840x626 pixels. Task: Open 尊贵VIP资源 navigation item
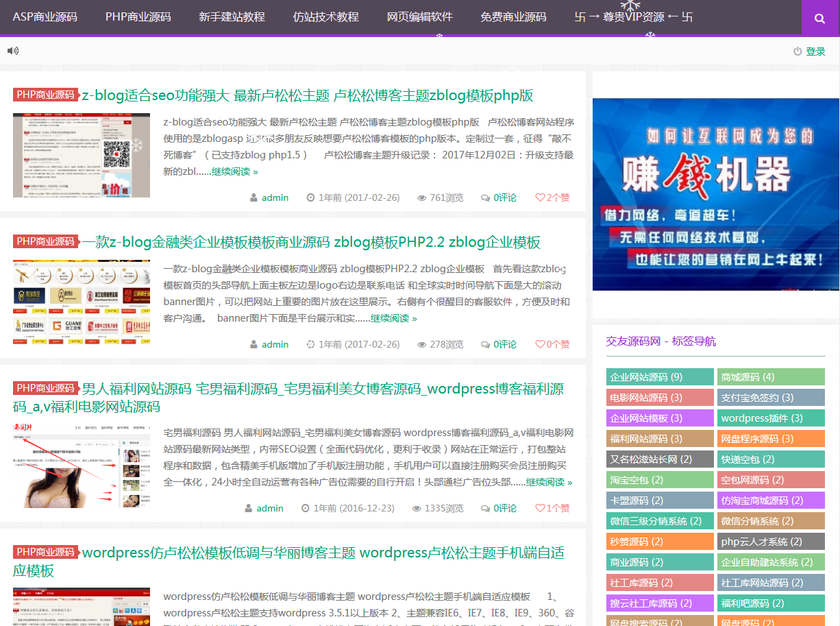(633, 17)
